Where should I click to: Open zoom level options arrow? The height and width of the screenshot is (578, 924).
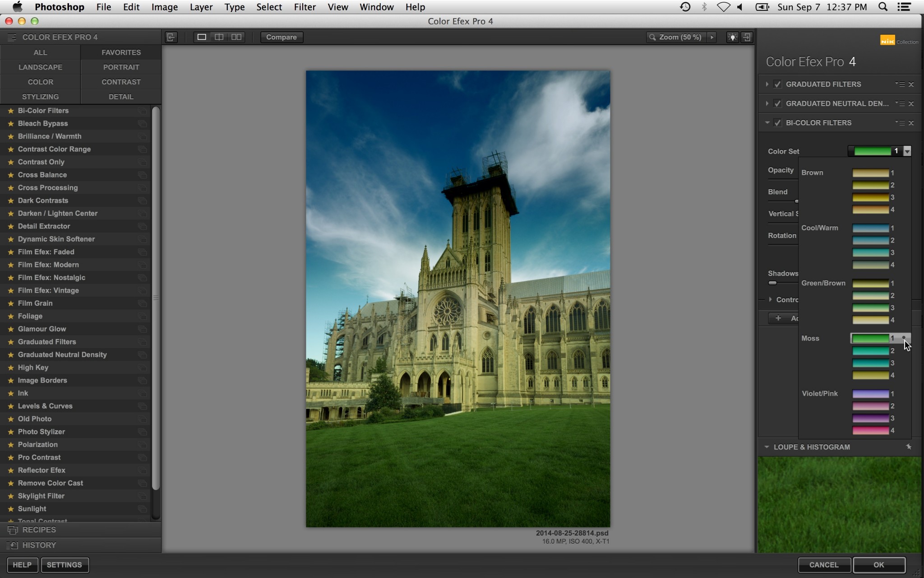(712, 37)
